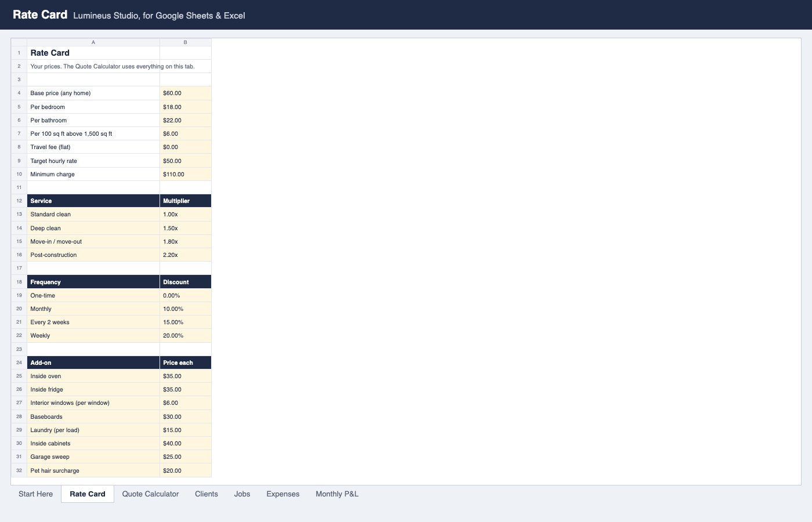Select the Rate Card title cell A1
The image size is (812, 522).
(x=93, y=53)
